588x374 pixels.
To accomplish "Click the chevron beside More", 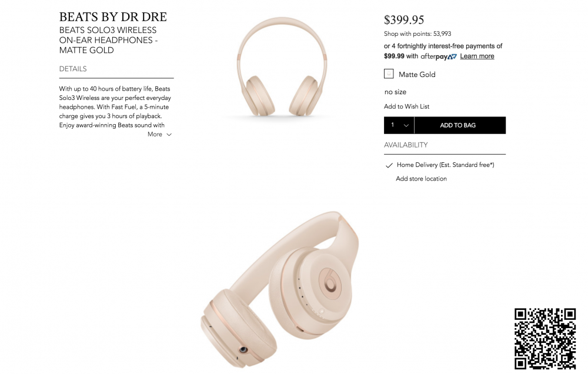I will 169,135.
